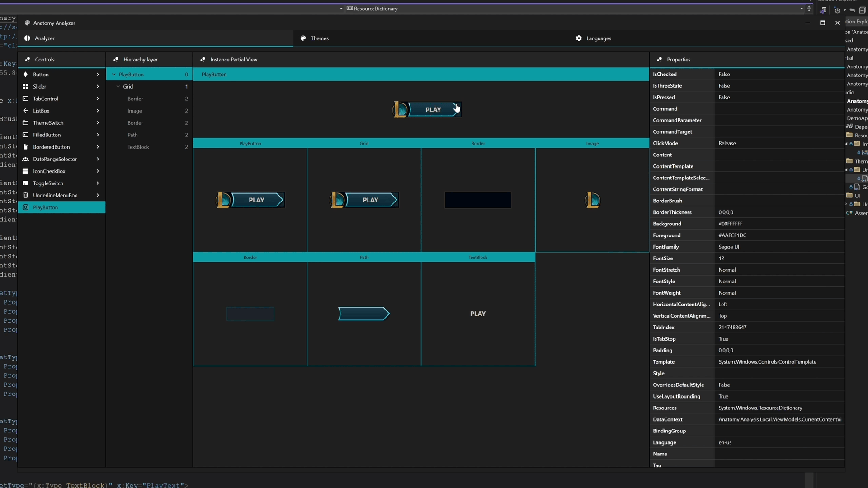The width and height of the screenshot is (868, 488).
Task: Click the HorizontalContentAlignment Left value
Action: (779, 304)
